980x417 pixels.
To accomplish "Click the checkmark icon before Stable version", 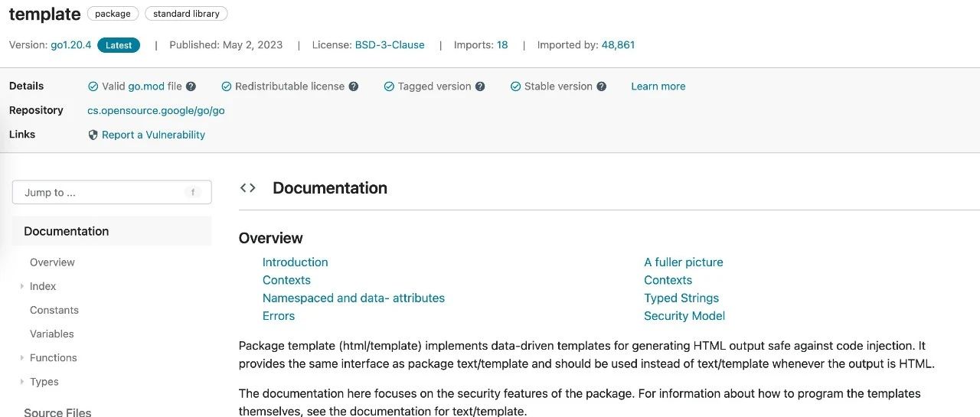I will pos(516,86).
